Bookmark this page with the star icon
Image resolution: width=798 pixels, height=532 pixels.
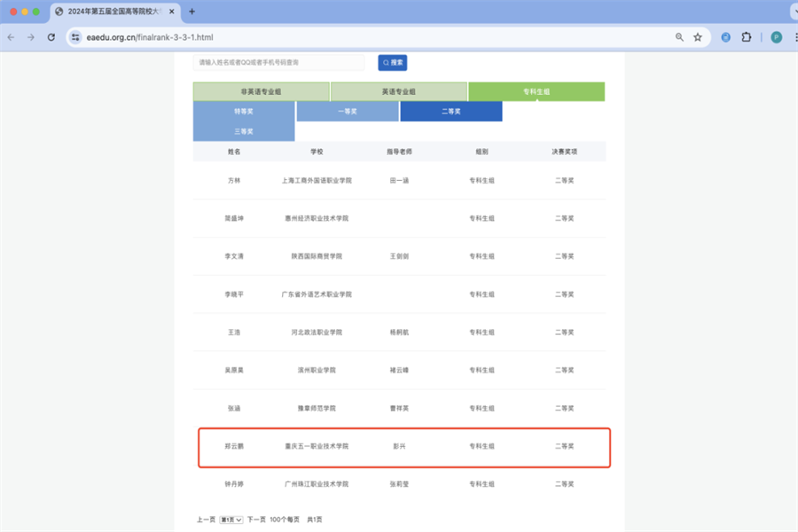tap(698, 37)
